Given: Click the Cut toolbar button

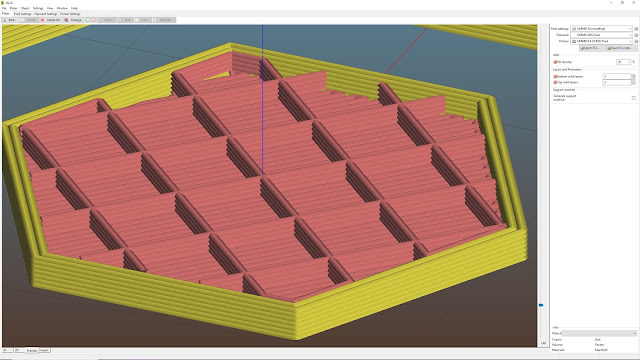Looking at the screenshot, I should pos(143,20).
